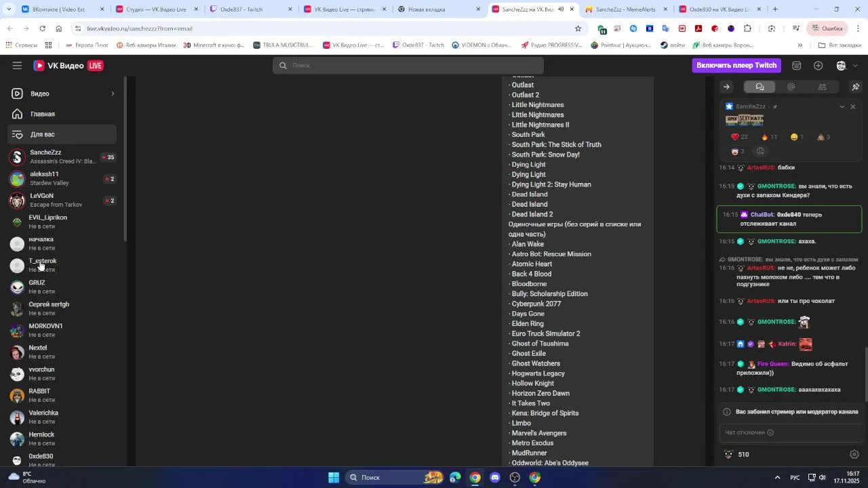Open the Minecraft bookmark in bookmarks bar
868x488 pixels.
[x=214, y=45]
